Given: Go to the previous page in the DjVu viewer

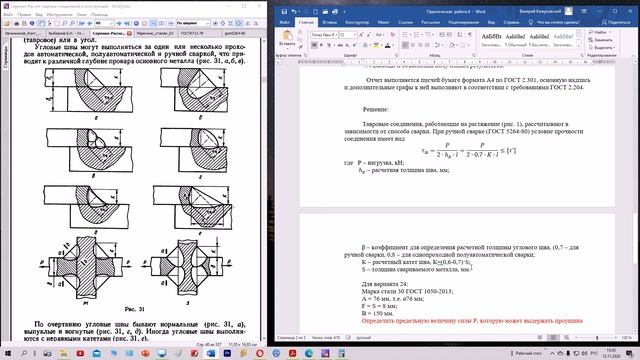Looking at the screenshot, I should tap(89, 23).
